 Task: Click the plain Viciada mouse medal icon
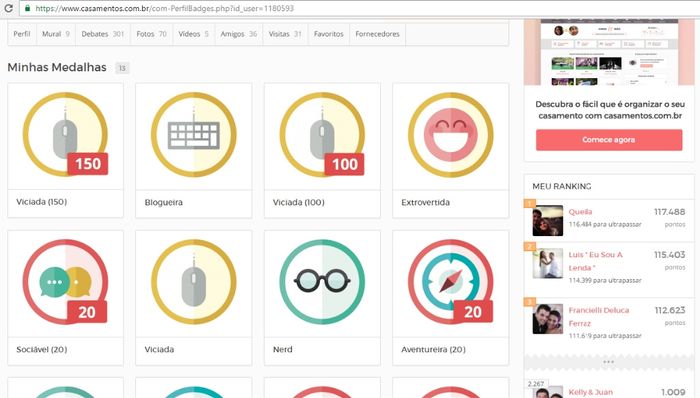tap(194, 282)
